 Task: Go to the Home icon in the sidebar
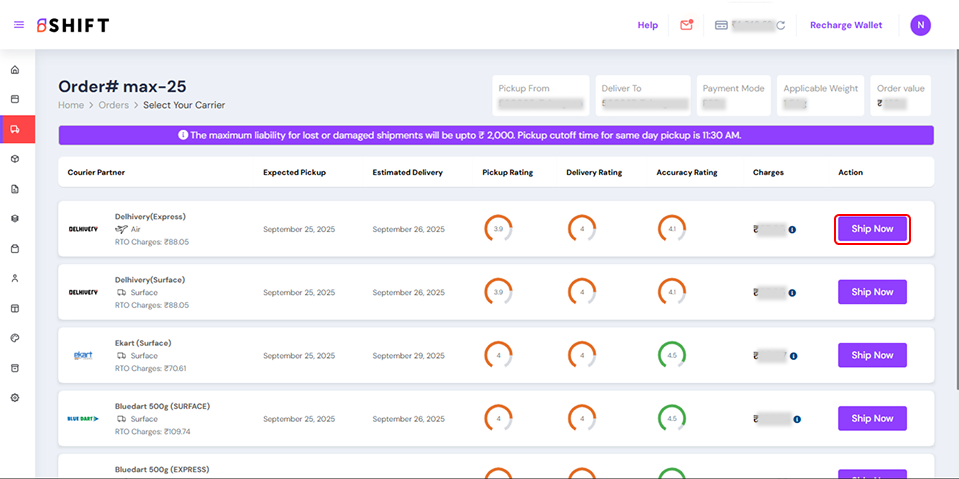coord(15,70)
